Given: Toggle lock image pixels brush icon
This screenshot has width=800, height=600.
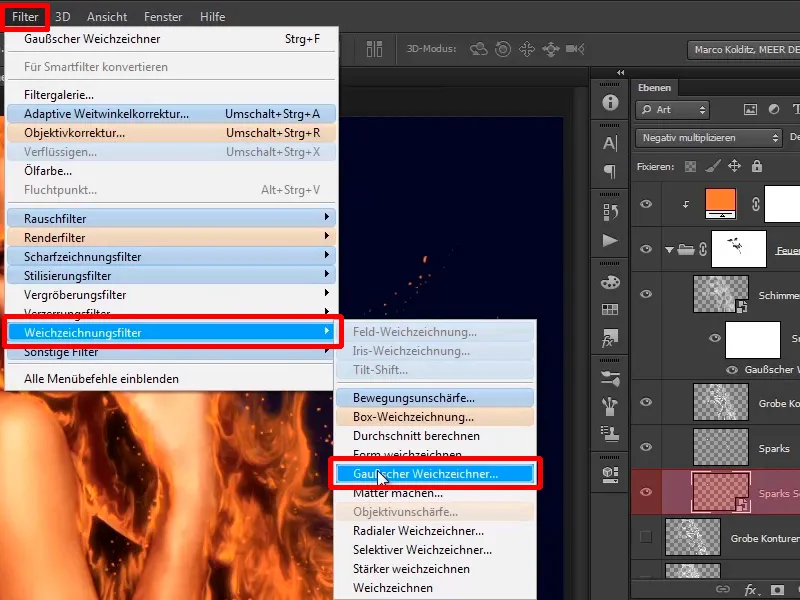Looking at the screenshot, I should 713,166.
